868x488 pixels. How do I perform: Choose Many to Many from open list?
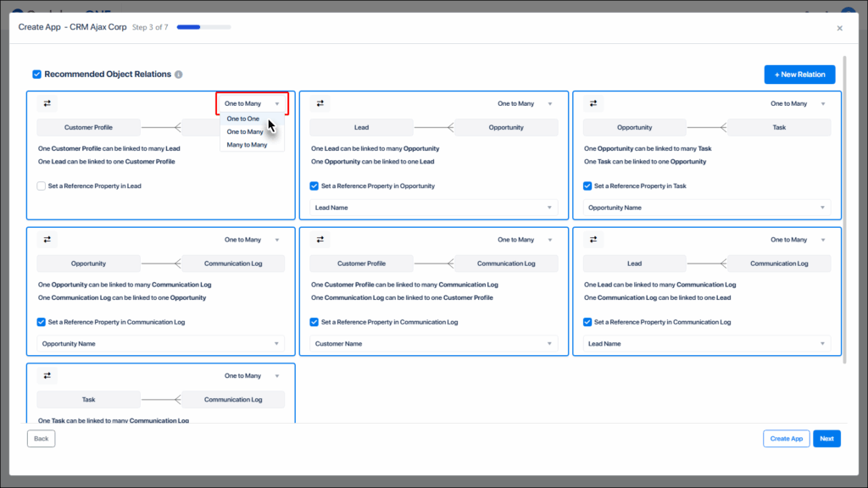[x=252, y=144]
